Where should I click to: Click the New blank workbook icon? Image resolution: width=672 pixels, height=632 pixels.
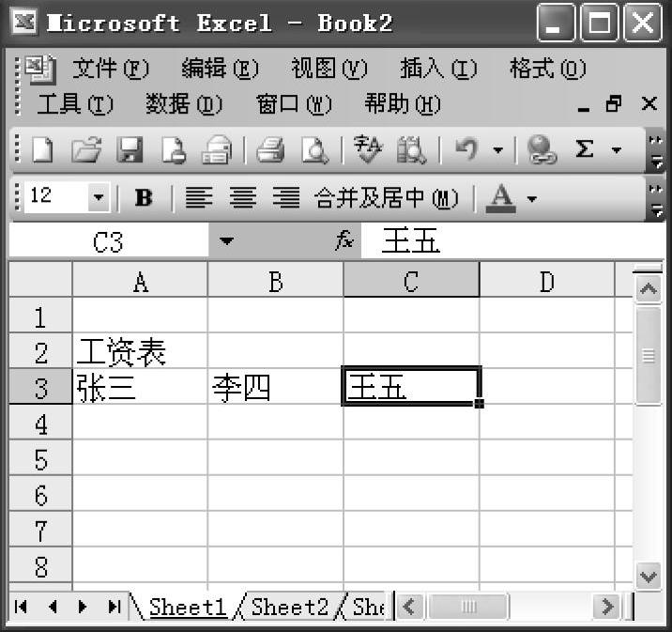pyautogui.click(x=43, y=149)
